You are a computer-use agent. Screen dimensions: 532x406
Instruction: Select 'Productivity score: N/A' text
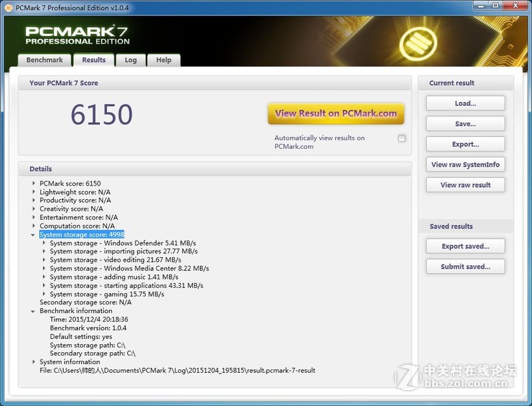75,200
